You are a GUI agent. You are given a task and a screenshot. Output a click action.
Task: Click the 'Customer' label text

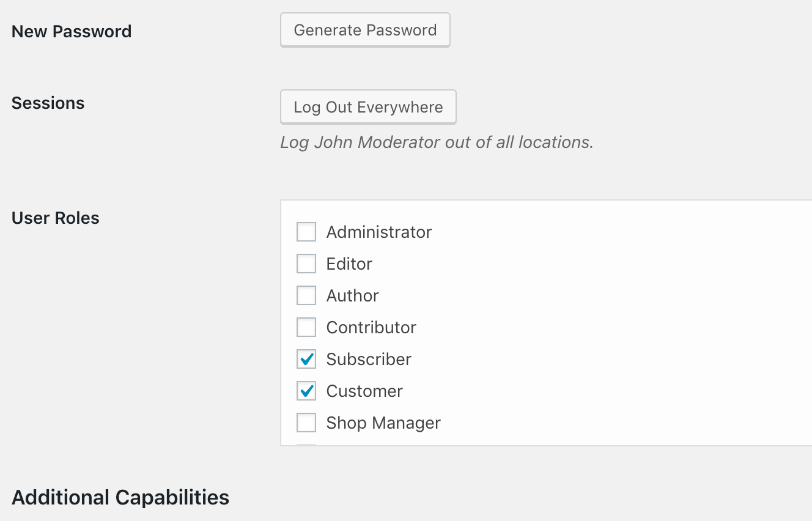(x=364, y=391)
